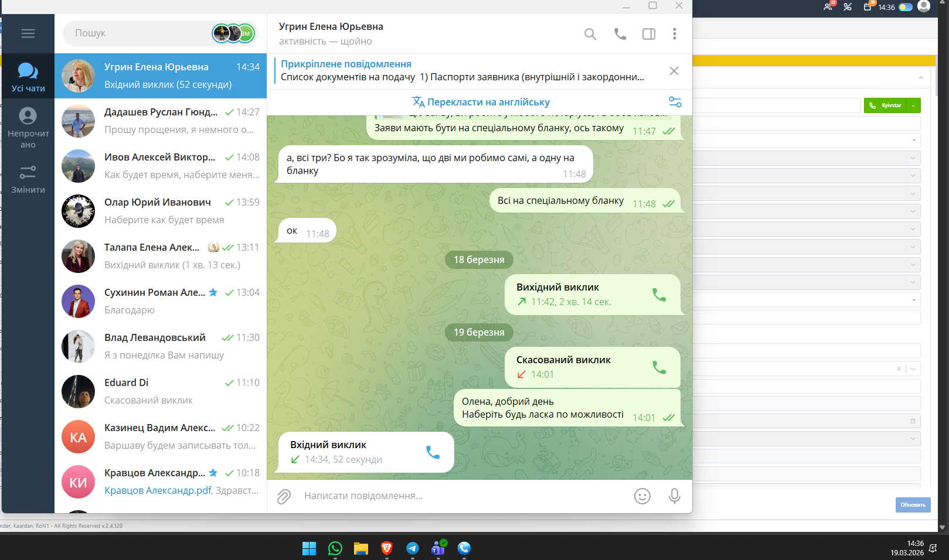Open the Кравцов Александр chat
Screen dimensions: 949x560
161,482
